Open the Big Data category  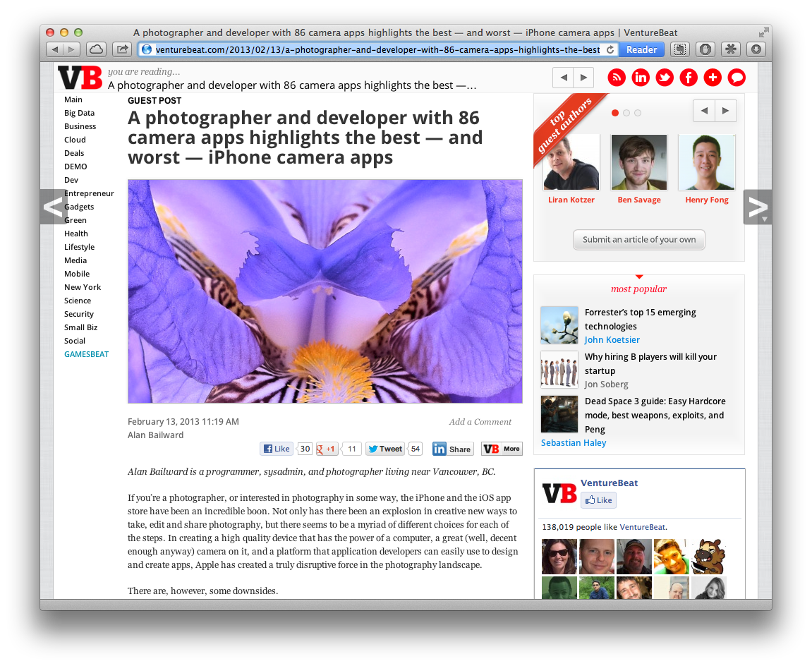(79, 113)
